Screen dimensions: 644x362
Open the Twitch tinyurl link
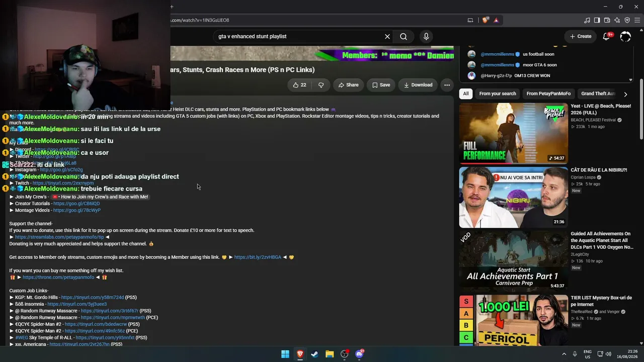[x=63, y=183]
